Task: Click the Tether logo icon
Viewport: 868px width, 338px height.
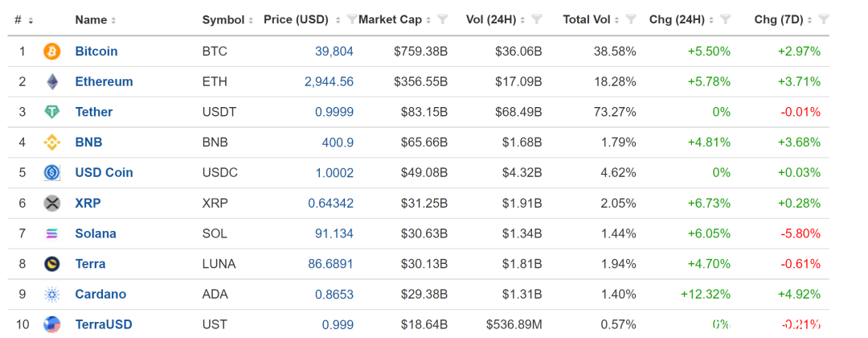Action: point(52,113)
